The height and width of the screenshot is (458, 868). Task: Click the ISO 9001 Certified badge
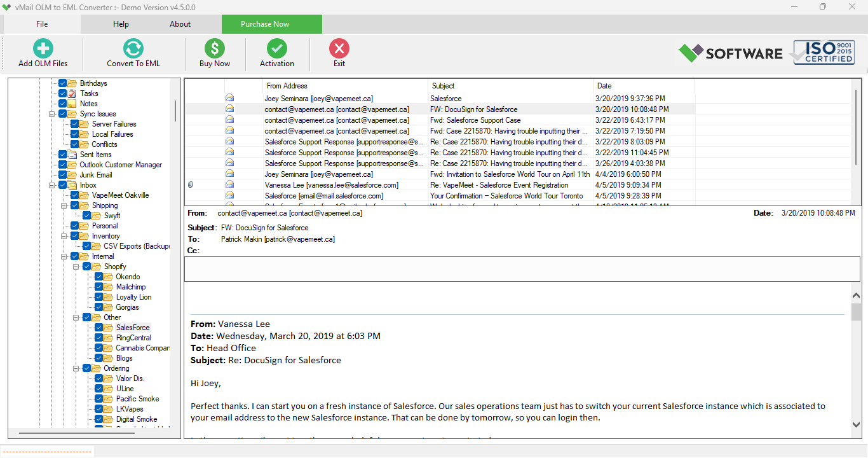823,53
